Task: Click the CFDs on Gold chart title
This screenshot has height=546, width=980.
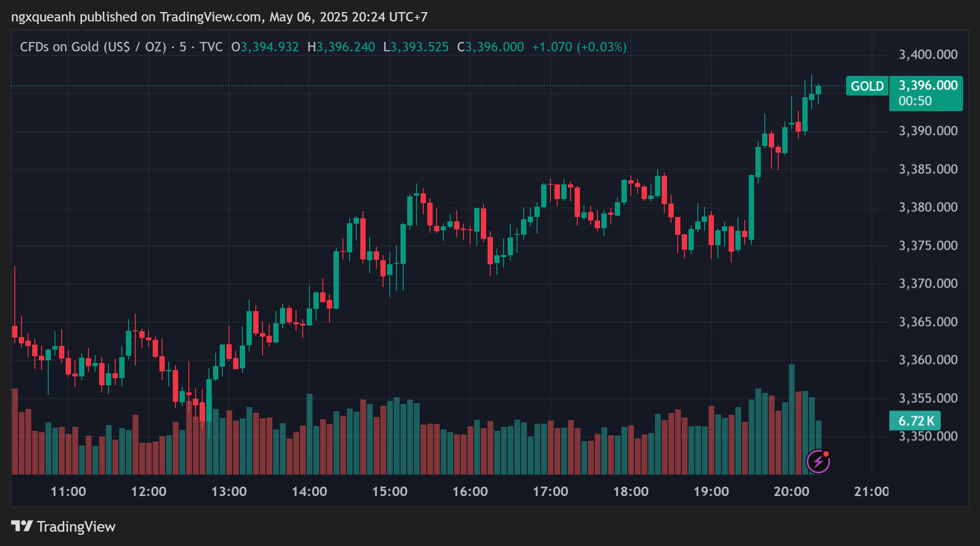Action: (x=121, y=47)
